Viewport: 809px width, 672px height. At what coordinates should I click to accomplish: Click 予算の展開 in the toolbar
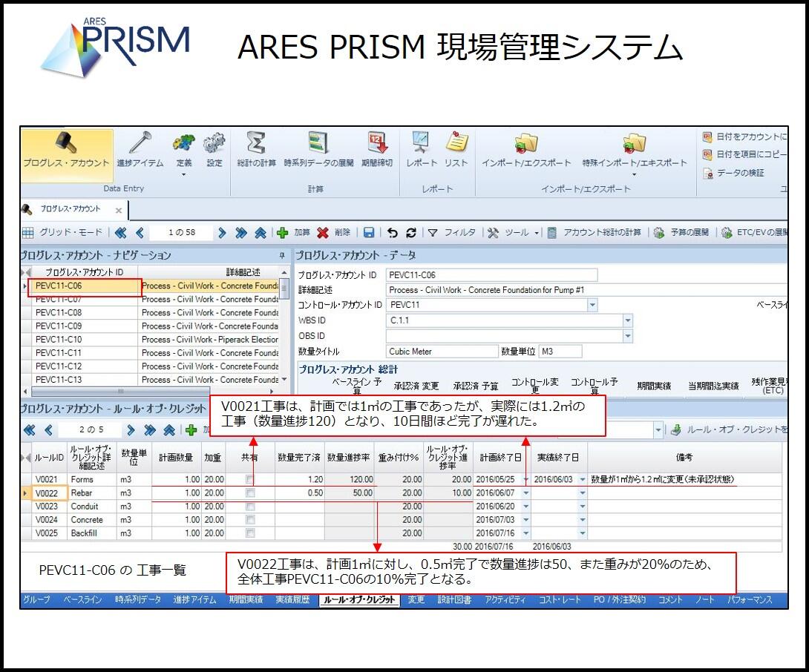(681, 233)
